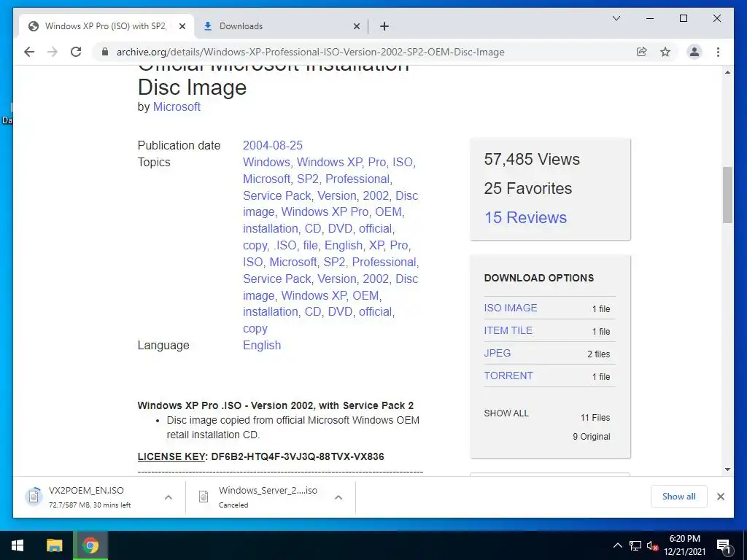747x560 pixels.
Task: Click the address bar URL
Action: [x=310, y=52]
